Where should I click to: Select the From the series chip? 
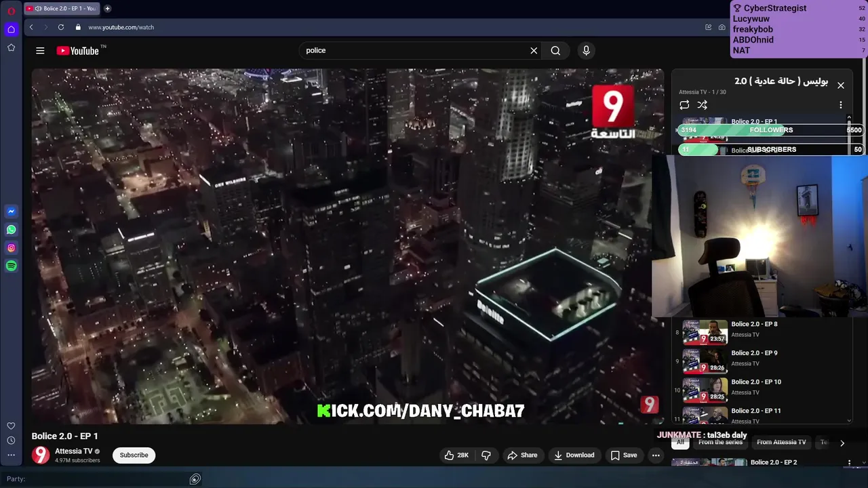tap(720, 443)
